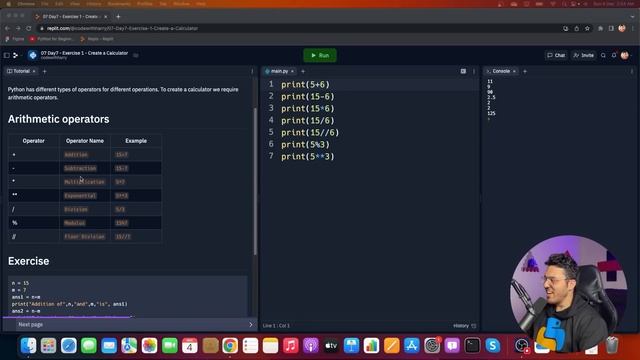Open Calendar from the dock
640x360 pixels.
point(190,346)
